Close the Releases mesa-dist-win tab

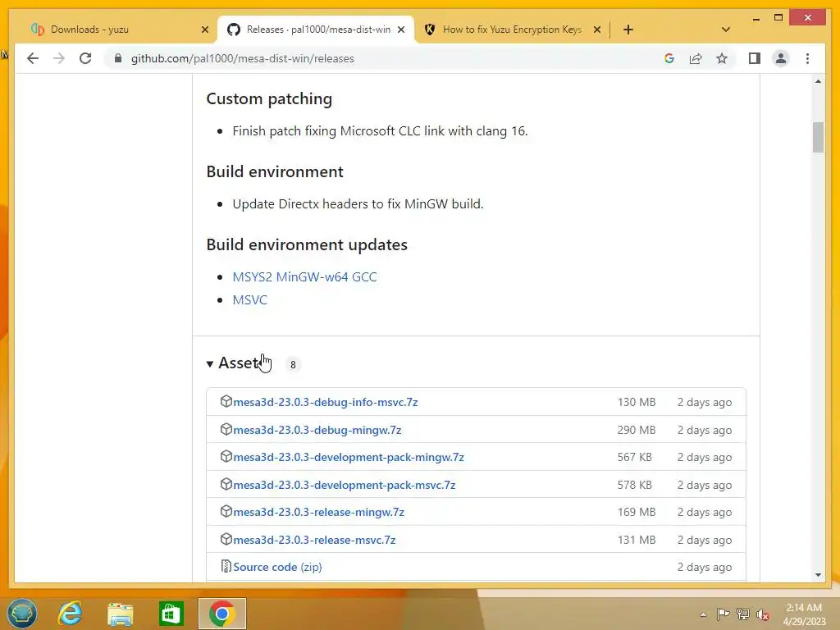400,30
